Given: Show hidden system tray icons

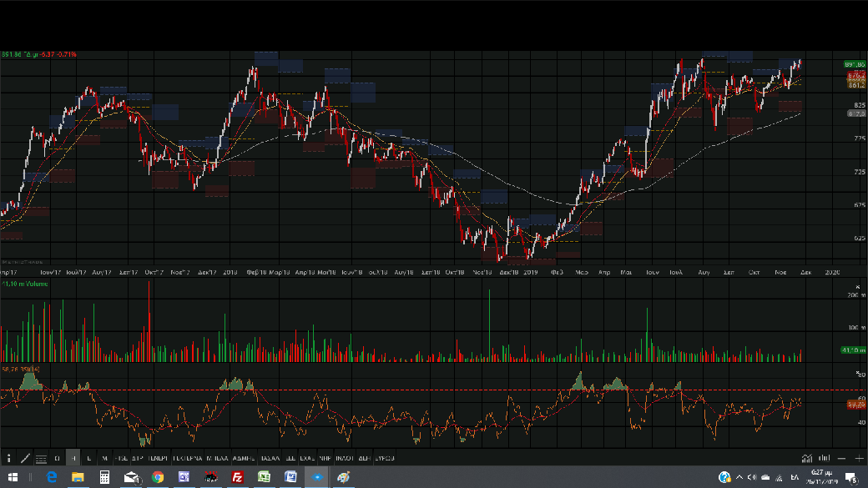Looking at the screenshot, I should (739, 477).
